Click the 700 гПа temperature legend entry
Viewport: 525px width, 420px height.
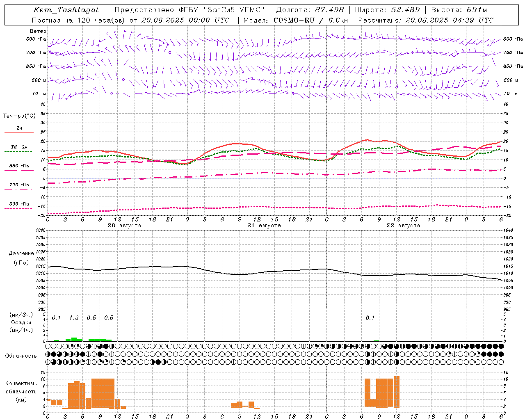click(x=19, y=185)
